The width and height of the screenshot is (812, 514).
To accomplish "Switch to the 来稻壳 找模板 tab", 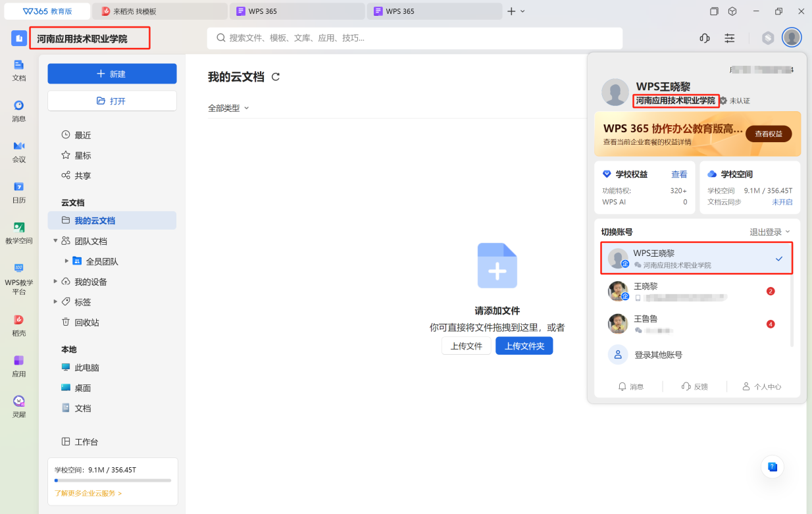I will 160,11.
